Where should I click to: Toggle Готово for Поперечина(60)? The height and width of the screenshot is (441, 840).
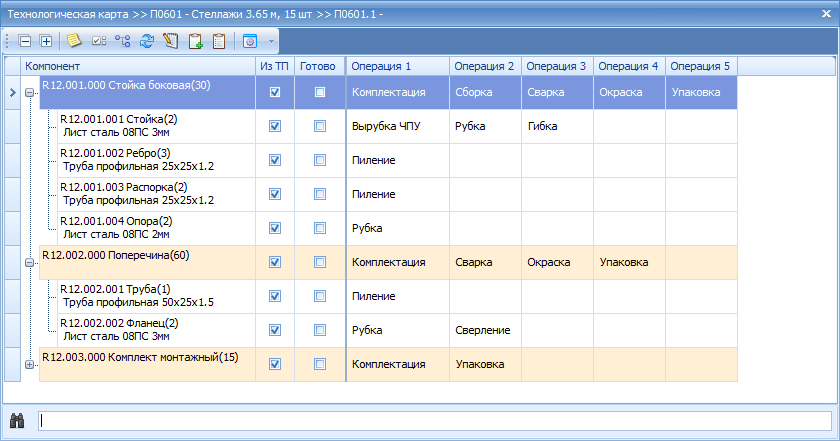coord(320,262)
